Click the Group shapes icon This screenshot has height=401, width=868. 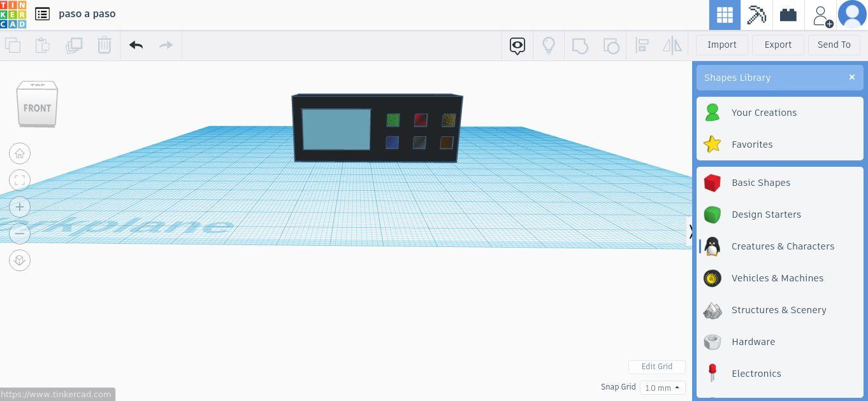coord(580,45)
